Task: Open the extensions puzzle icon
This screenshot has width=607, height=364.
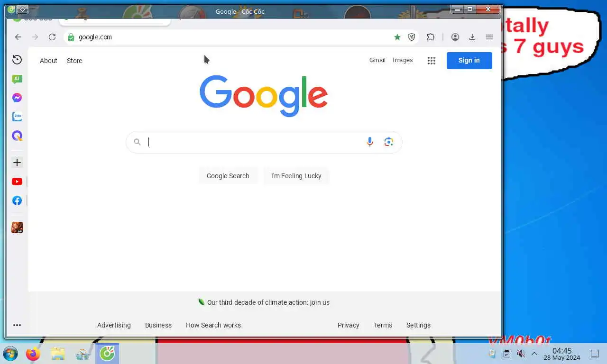Action: point(431,37)
